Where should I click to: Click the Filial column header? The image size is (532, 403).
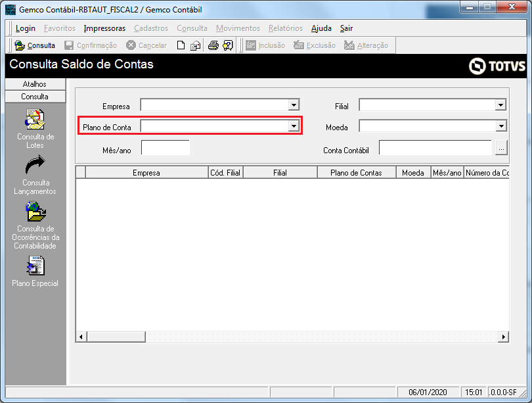[280, 172]
